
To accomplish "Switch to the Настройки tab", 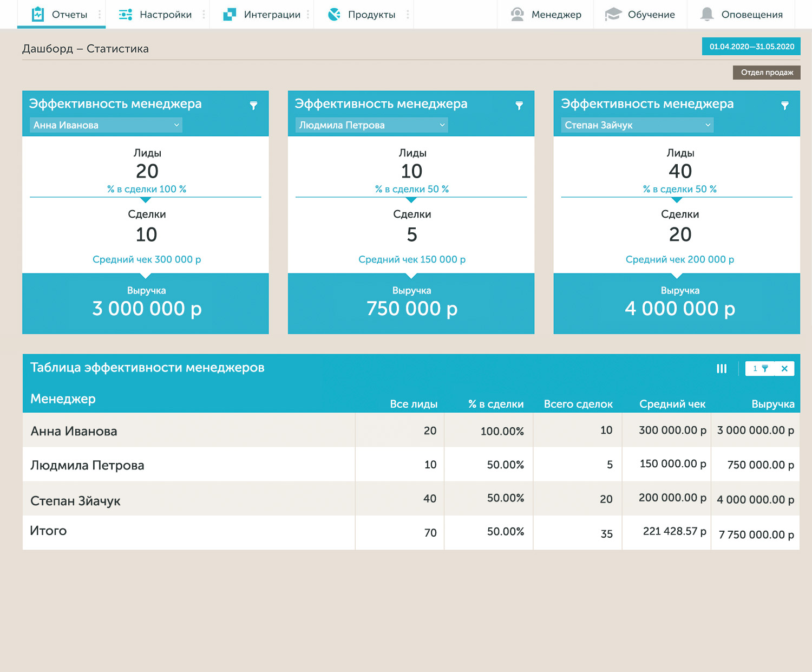I will pyautogui.click(x=155, y=15).
